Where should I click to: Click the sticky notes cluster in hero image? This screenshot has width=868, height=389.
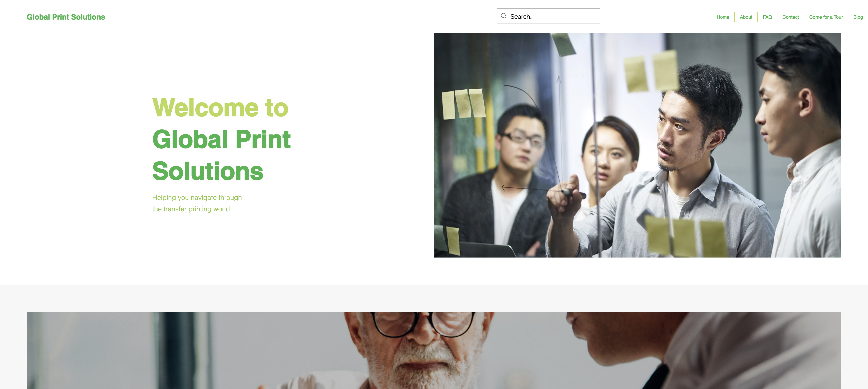coord(464,104)
